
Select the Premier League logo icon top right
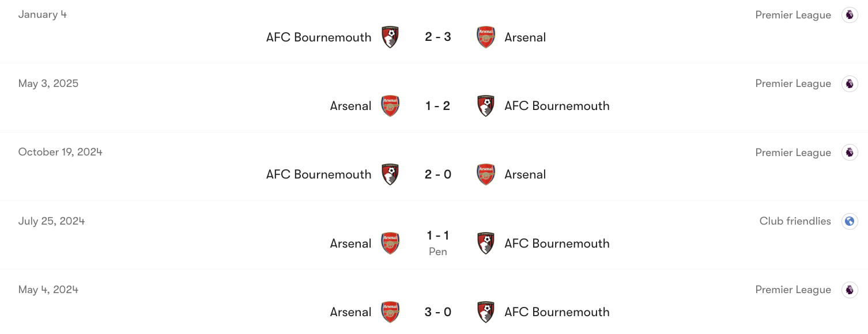coord(850,14)
